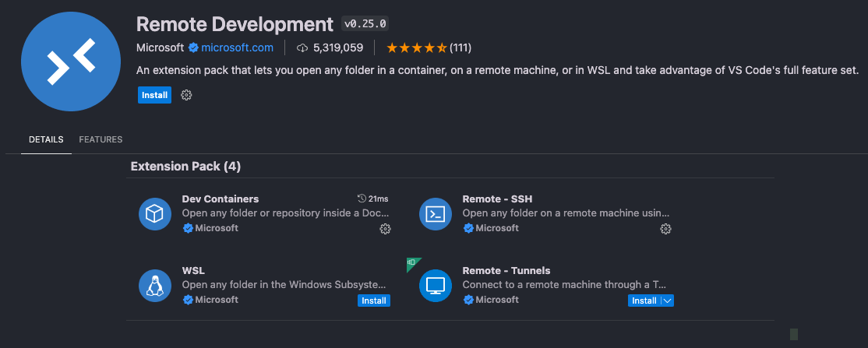This screenshot has height=348, width=868.
Task: Open the Remote - SSH extension title
Action: (497, 199)
